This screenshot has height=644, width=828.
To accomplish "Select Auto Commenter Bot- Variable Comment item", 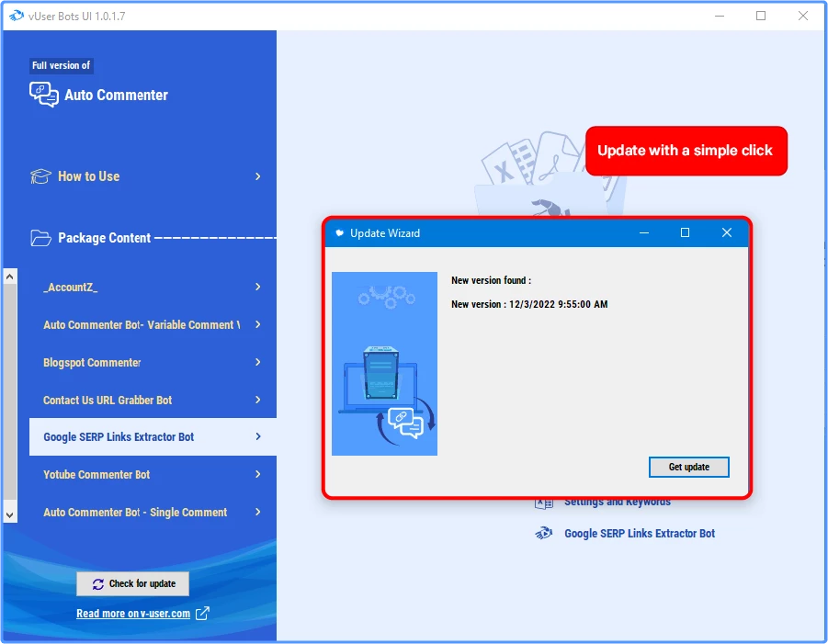I will (x=153, y=324).
